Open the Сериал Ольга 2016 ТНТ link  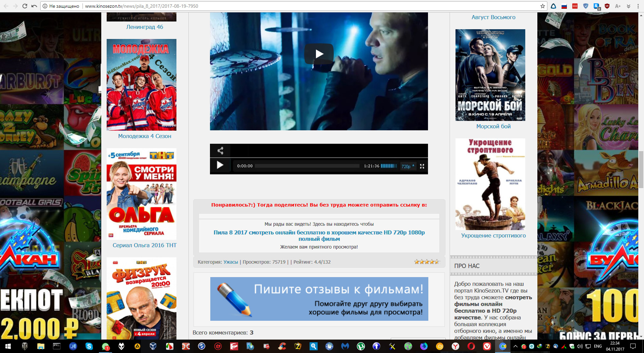(145, 245)
